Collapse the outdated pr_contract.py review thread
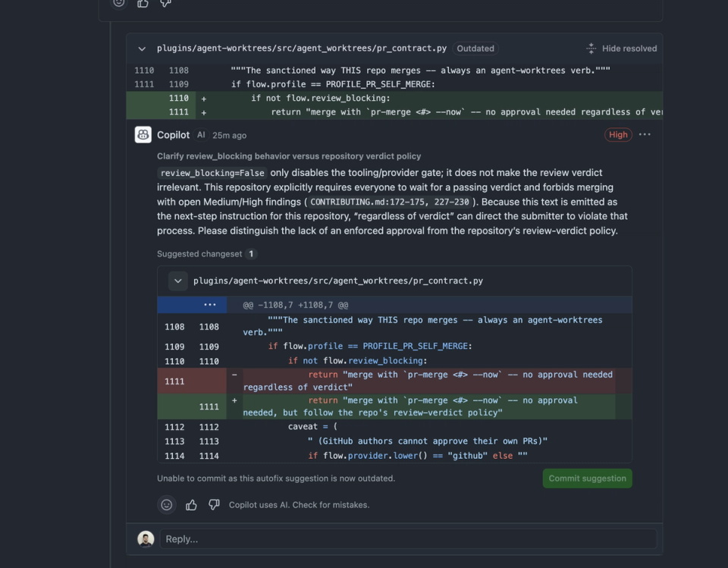 pyautogui.click(x=142, y=49)
